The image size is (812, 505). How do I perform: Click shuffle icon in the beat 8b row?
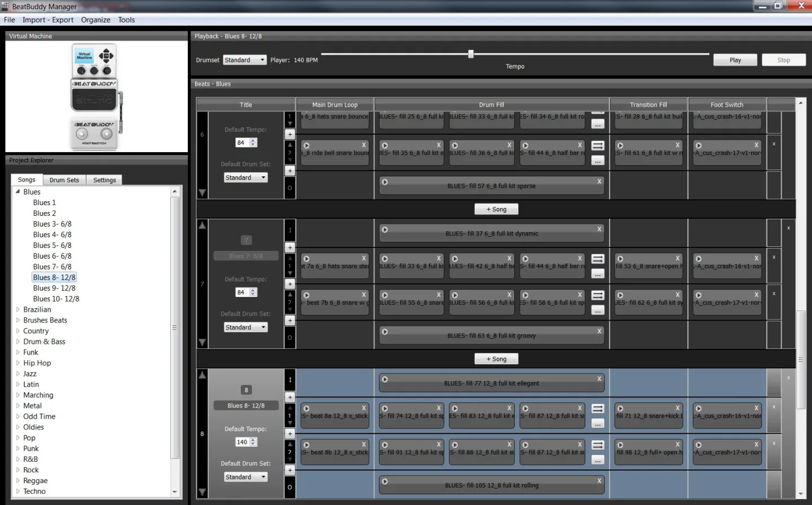pyautogui.click(x=598, y=445)
